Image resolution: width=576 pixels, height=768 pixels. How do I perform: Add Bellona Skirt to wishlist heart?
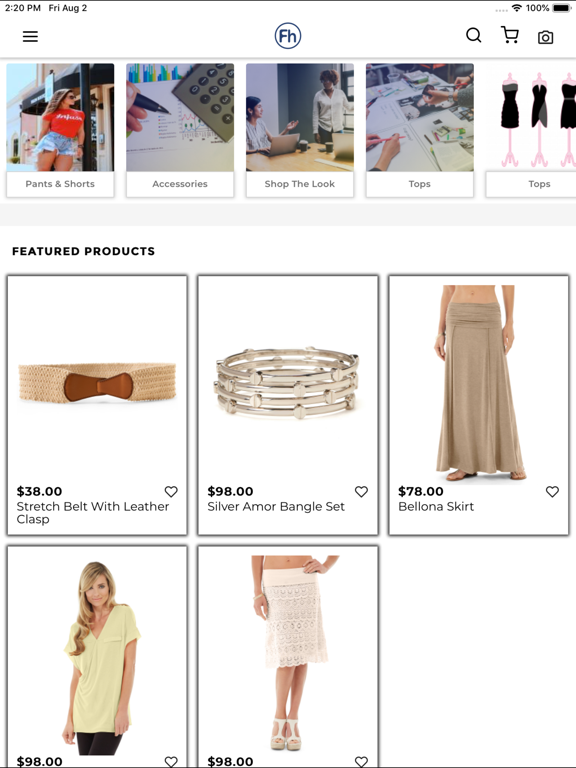point(552,491)
